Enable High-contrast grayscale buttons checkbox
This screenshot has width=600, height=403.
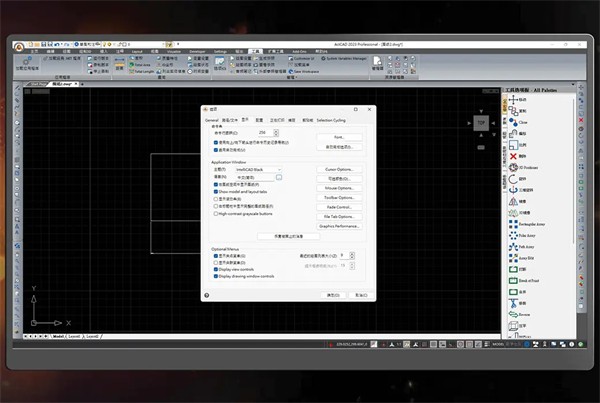(215, 213)
